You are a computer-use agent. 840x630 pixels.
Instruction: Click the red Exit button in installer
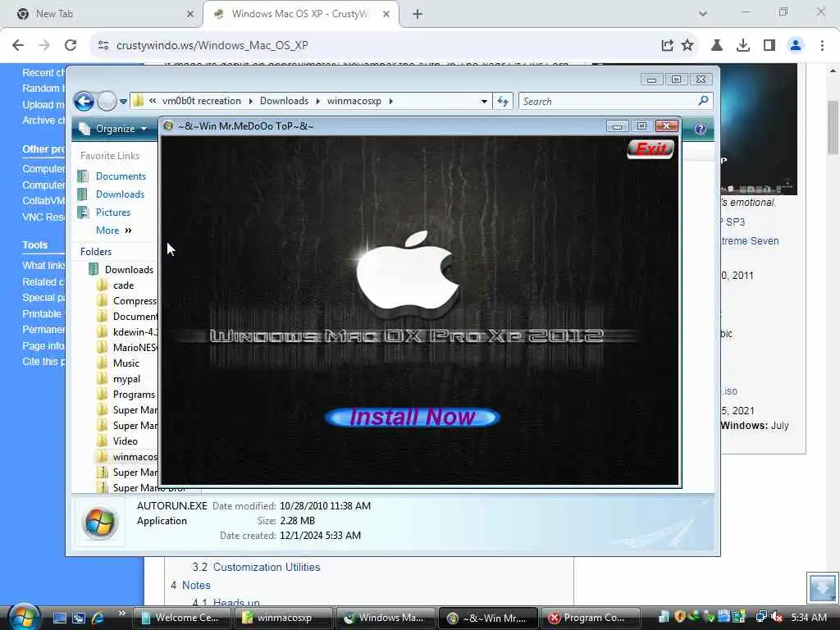click(x=651, y=149)
